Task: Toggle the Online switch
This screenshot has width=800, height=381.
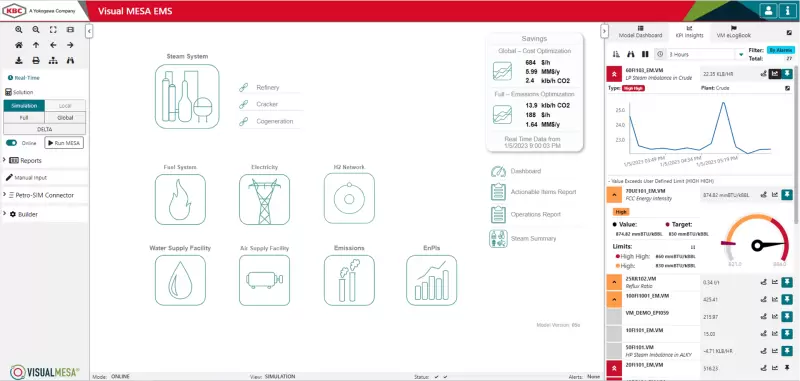Action: 11,143
